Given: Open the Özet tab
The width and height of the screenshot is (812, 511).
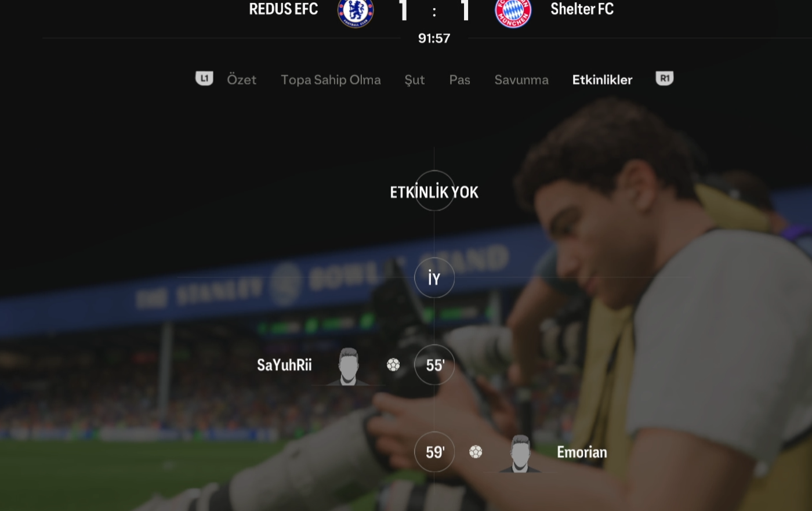Looking at the screenshot, I should click(x=241, y=79).
